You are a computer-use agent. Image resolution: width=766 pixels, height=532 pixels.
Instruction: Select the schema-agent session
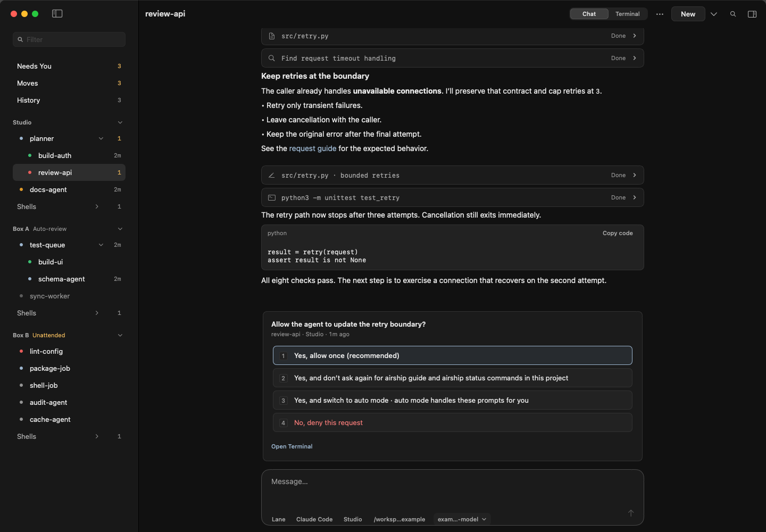69,279
